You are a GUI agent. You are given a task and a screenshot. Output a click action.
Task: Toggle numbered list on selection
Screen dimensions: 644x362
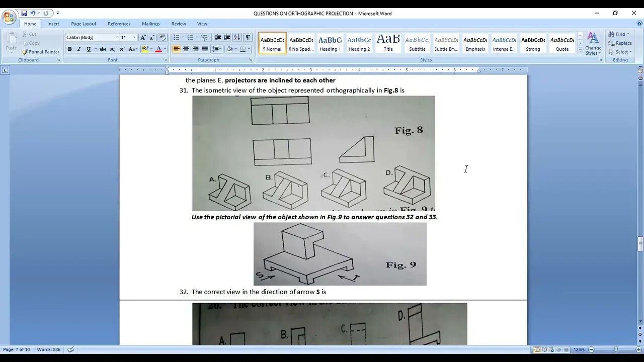(x=190, y=37)
